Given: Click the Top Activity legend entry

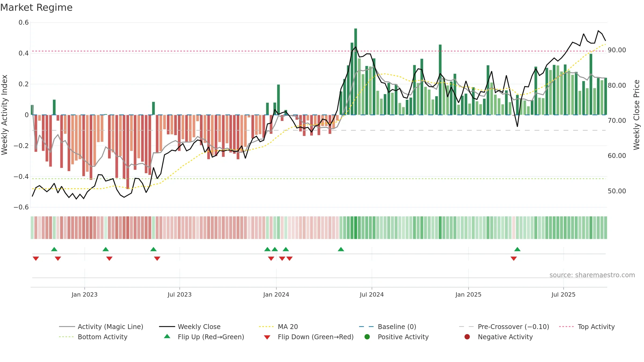Looking at the screenshot, I should pos(587,327).
